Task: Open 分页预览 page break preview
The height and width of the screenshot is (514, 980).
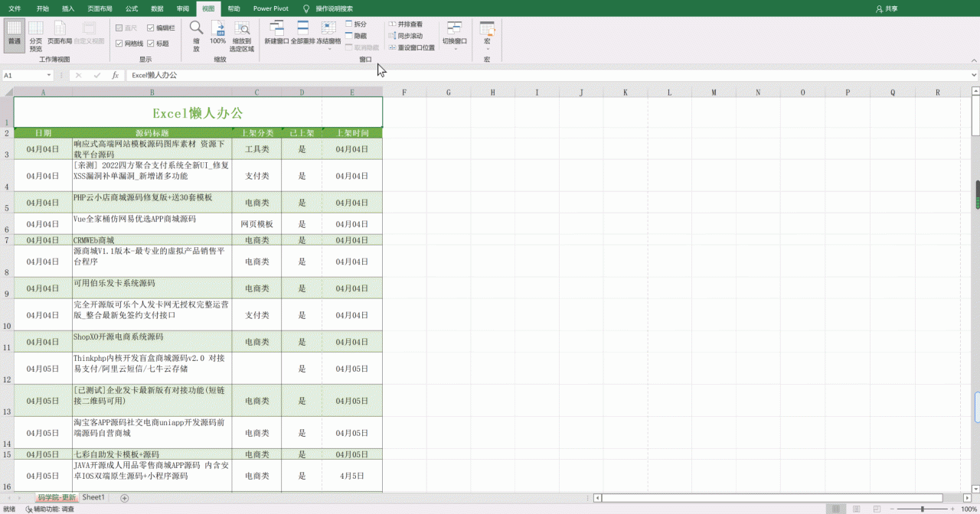Action: (36, 35)
